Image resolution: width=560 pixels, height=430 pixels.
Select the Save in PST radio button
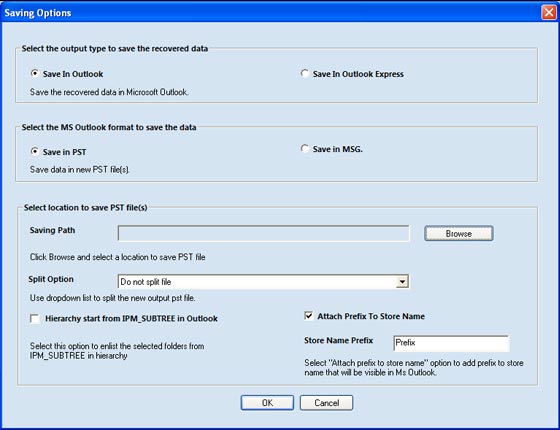point(35,151)
